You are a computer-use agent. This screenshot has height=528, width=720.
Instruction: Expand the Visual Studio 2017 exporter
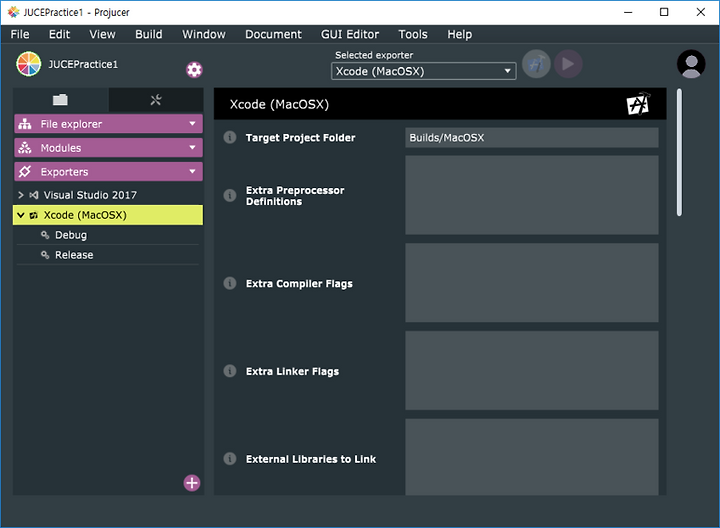(21, 195)
